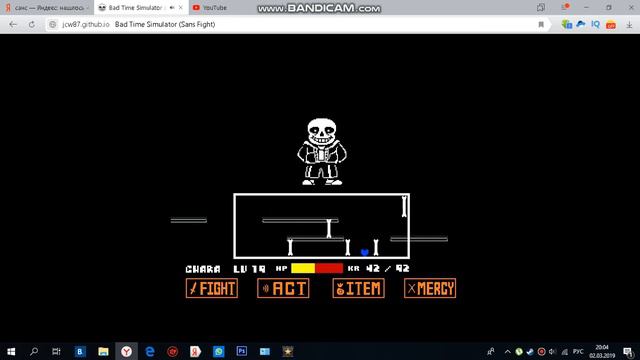Click the 'KR' karma label

(x=353, y=269)
